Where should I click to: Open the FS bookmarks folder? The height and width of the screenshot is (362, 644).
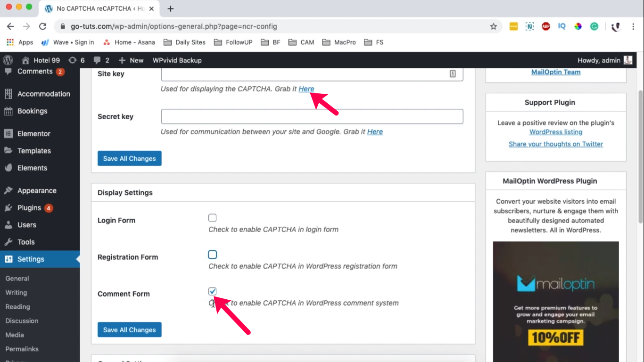pos(374,42)
